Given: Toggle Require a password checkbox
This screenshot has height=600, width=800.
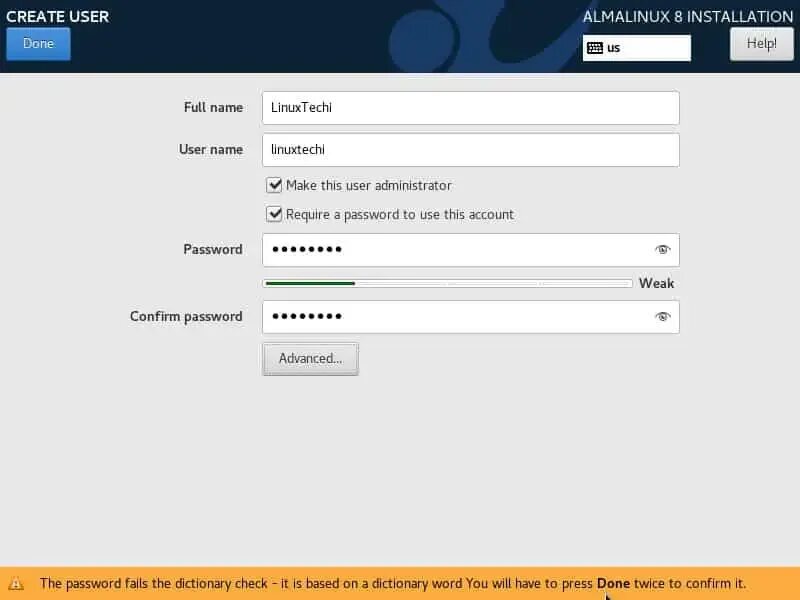Looking at the screenshot, I should click(x=274, y=214).
